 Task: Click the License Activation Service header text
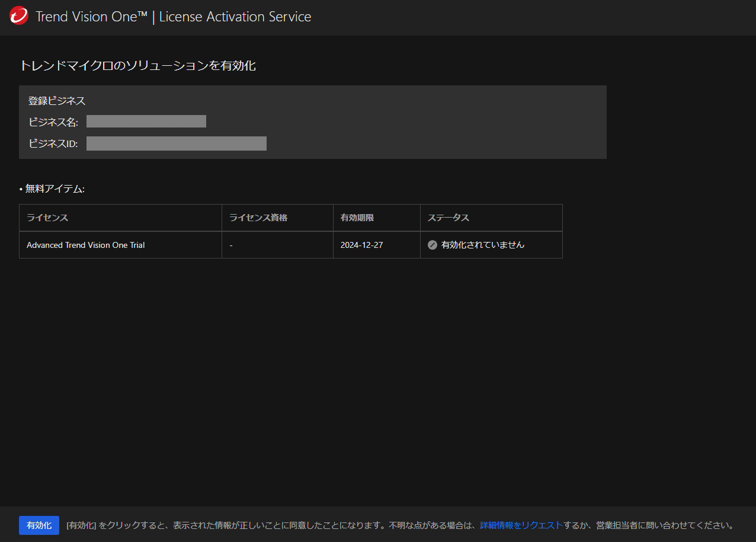(x=235, y=17)
